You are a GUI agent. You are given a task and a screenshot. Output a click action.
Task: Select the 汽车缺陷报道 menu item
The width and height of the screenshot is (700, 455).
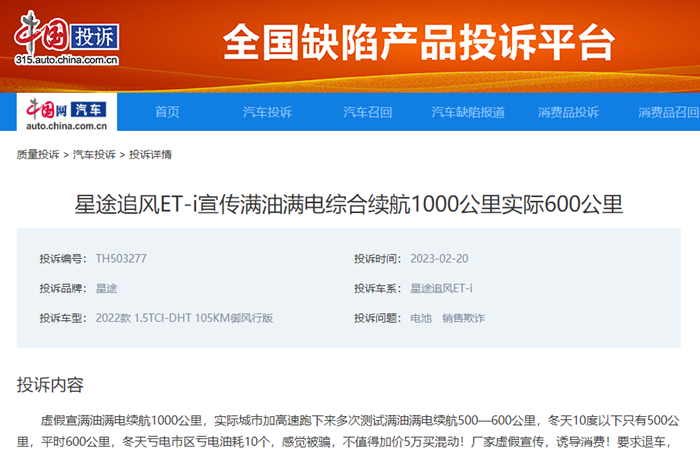tap(468, 112)
